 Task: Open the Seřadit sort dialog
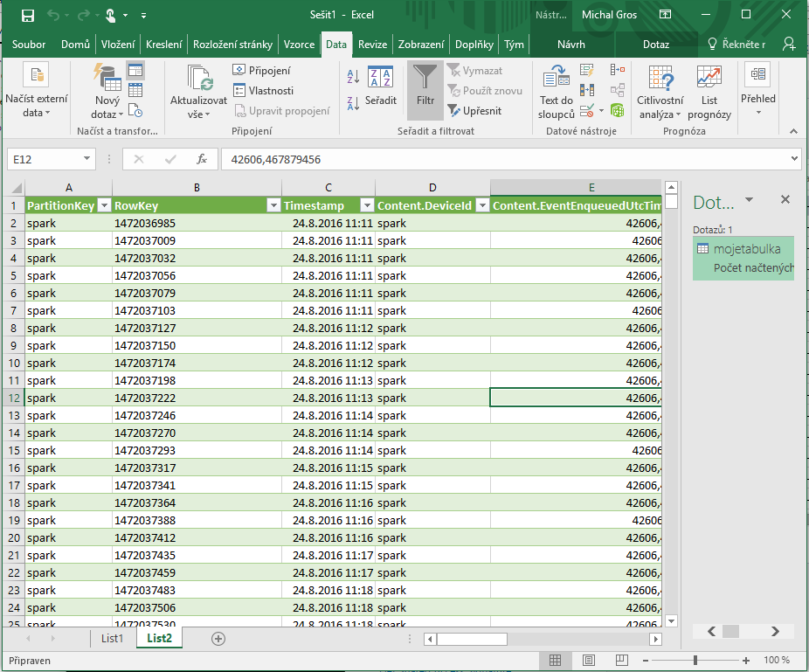(380, 87)
